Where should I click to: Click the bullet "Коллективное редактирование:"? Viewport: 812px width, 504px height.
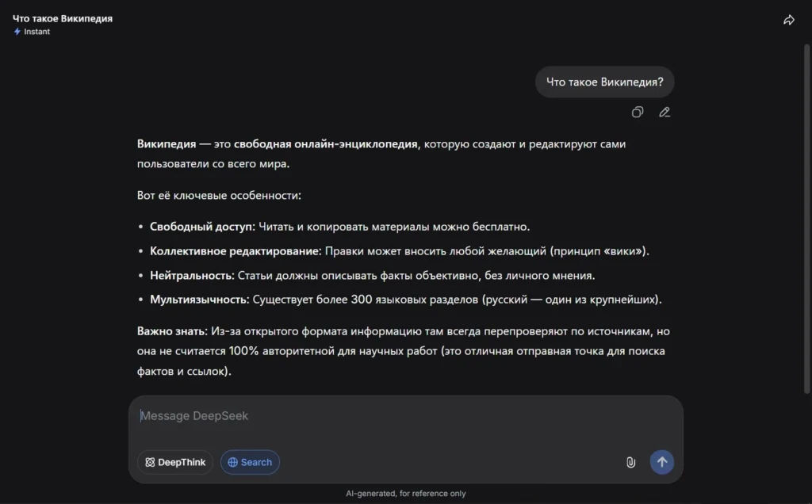coord(236,251)
